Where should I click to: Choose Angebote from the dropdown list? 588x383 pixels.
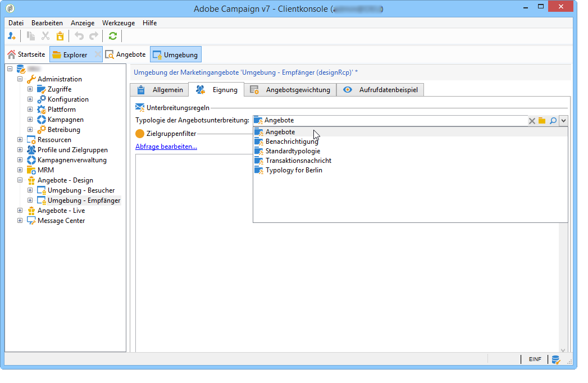tap(410, 132)
